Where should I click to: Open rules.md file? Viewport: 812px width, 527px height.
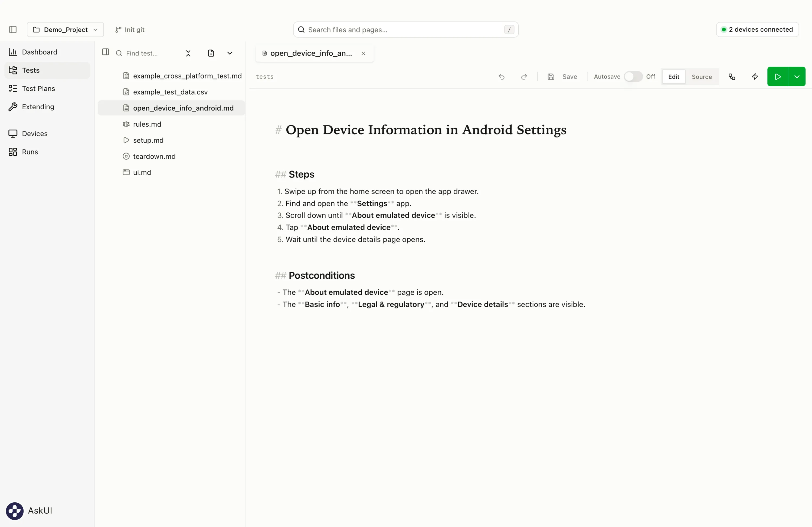coord(171,124)
